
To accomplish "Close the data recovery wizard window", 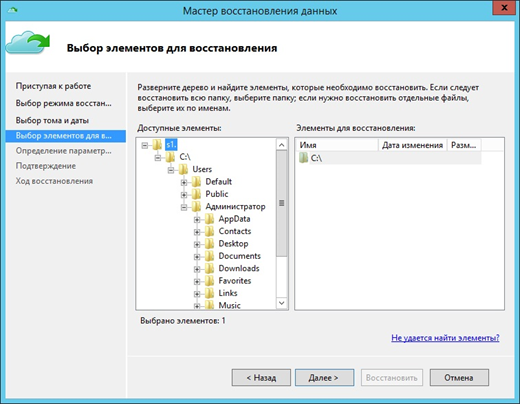I will [x=505, y=8].
